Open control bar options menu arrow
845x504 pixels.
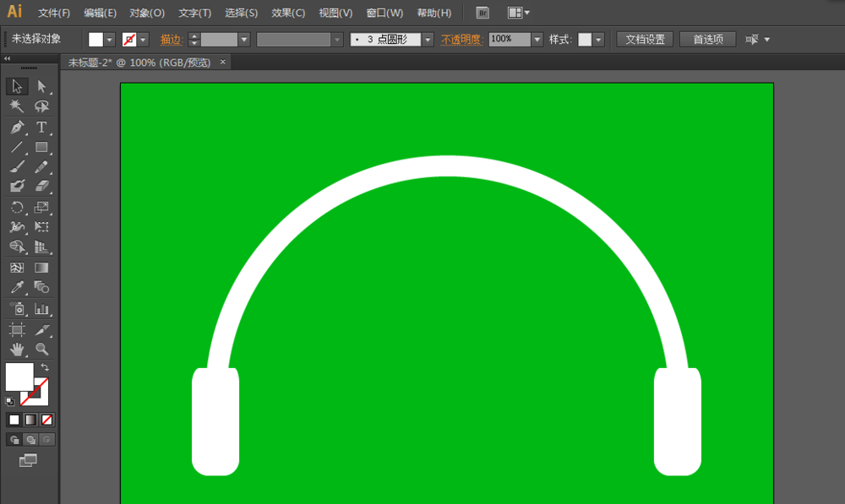coord(767,40)
